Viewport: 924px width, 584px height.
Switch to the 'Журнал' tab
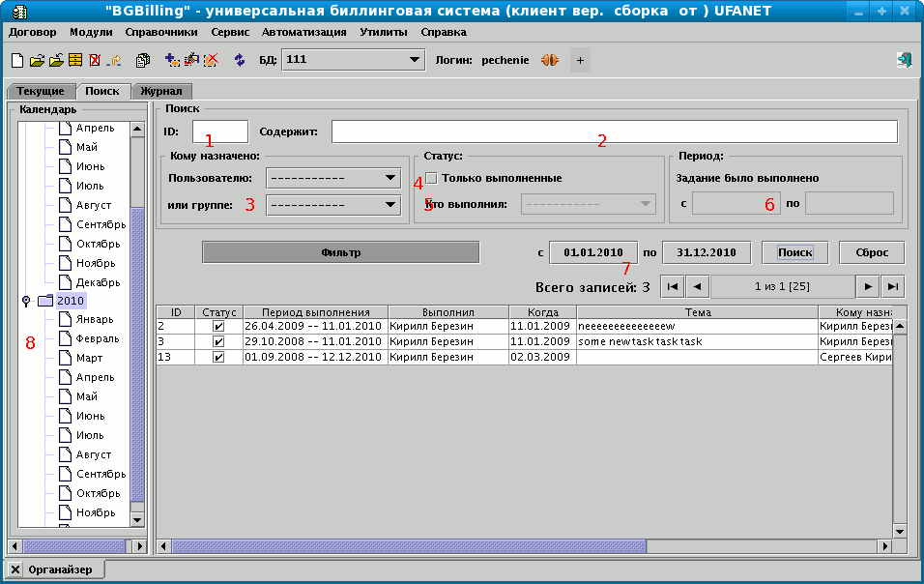(160, 91)
